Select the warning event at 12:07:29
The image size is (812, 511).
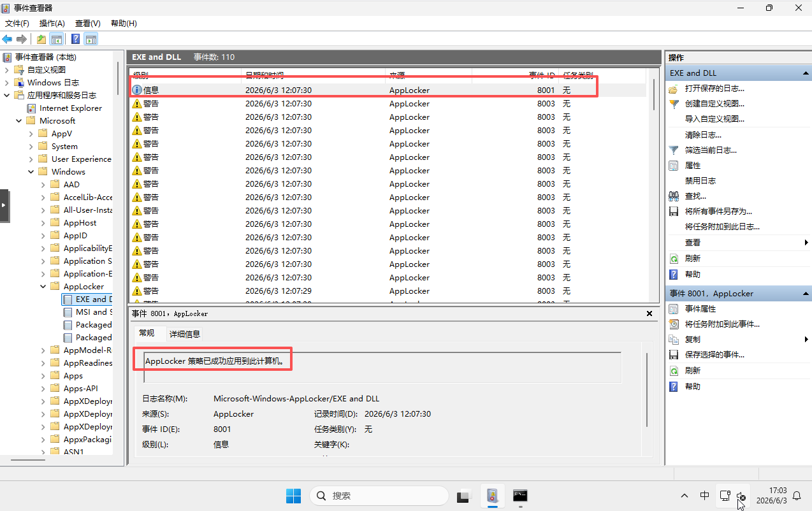pos(388,291)
